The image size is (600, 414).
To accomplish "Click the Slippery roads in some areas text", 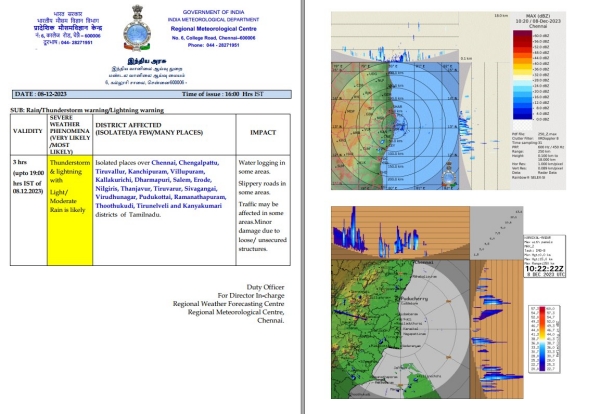I will 262,188.
